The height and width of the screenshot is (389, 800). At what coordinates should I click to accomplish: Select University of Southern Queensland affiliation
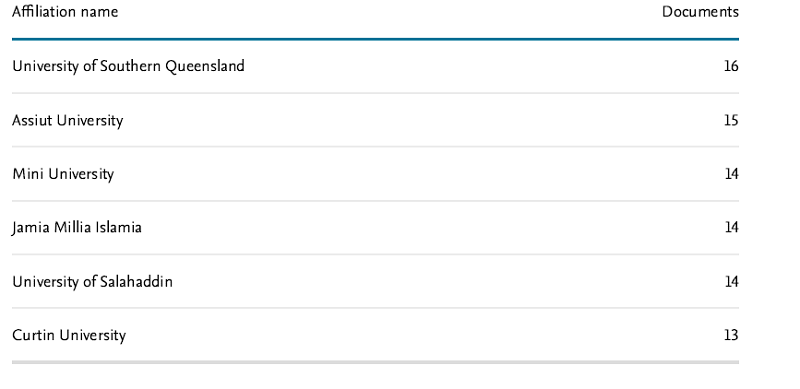pos(128,66)
